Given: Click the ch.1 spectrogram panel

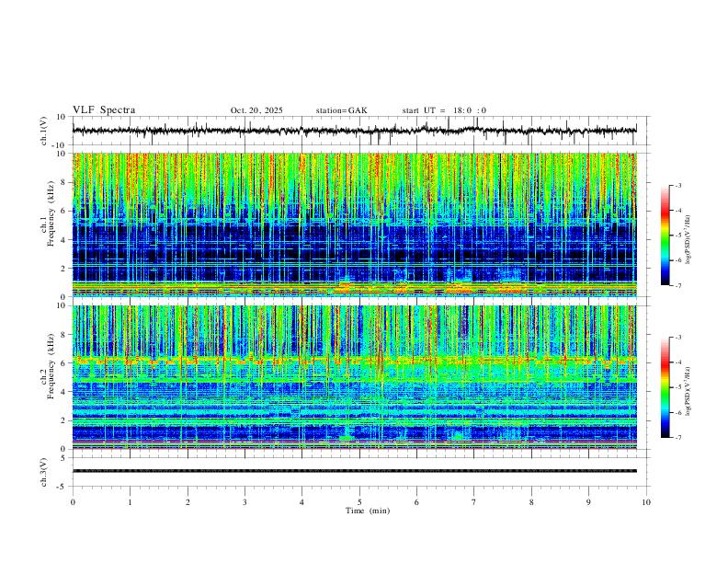Looking at the screenshot, I should 354,224.
